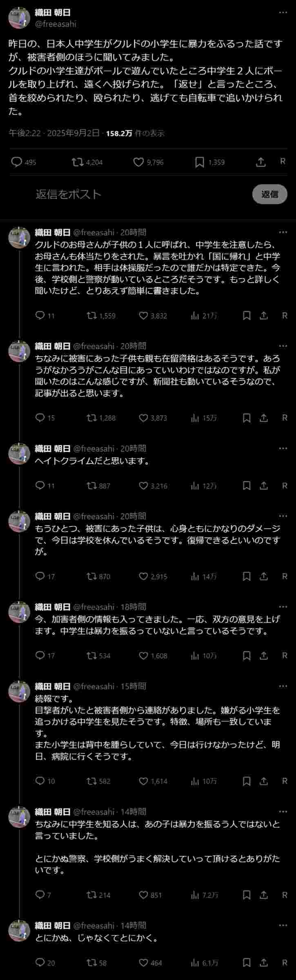
Task: View analytics on reply with 21万 views
Action: (195, 316)
